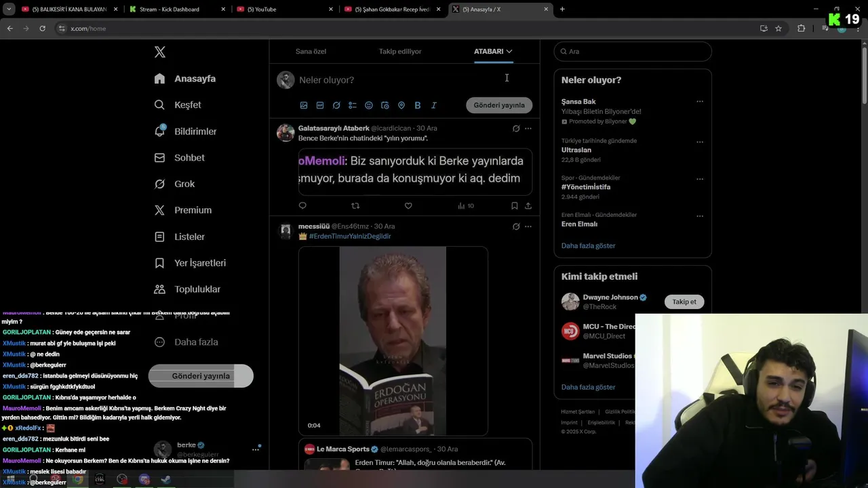Open Sohbet messages
Screen dimensions: 868x488
(x=179, y=158)
